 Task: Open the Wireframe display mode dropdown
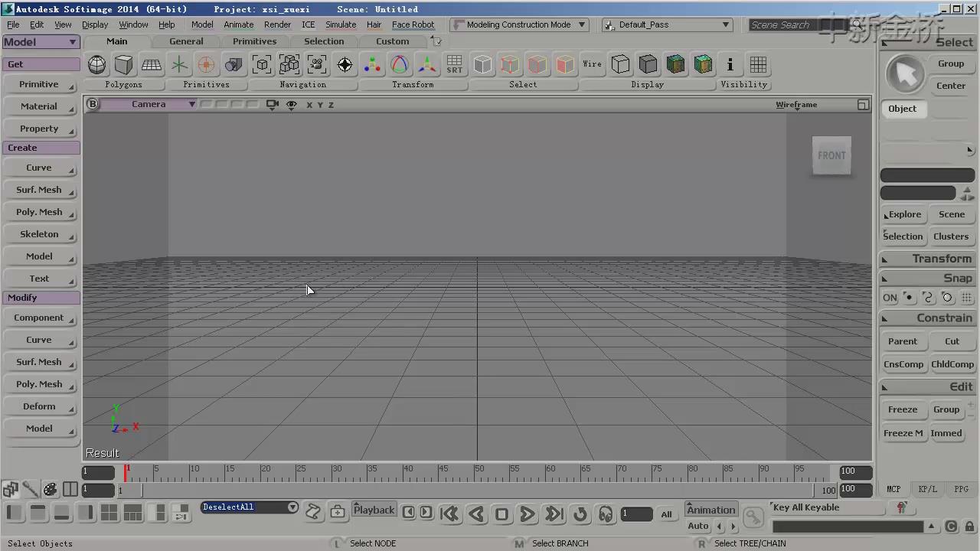(796, 105)
